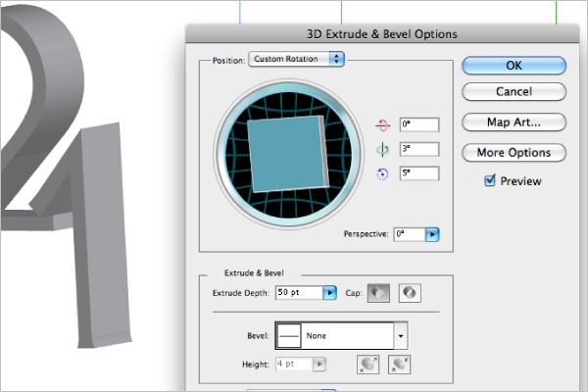Click the Y axis rotation icon
588x392 pixels.
[382, 149]
